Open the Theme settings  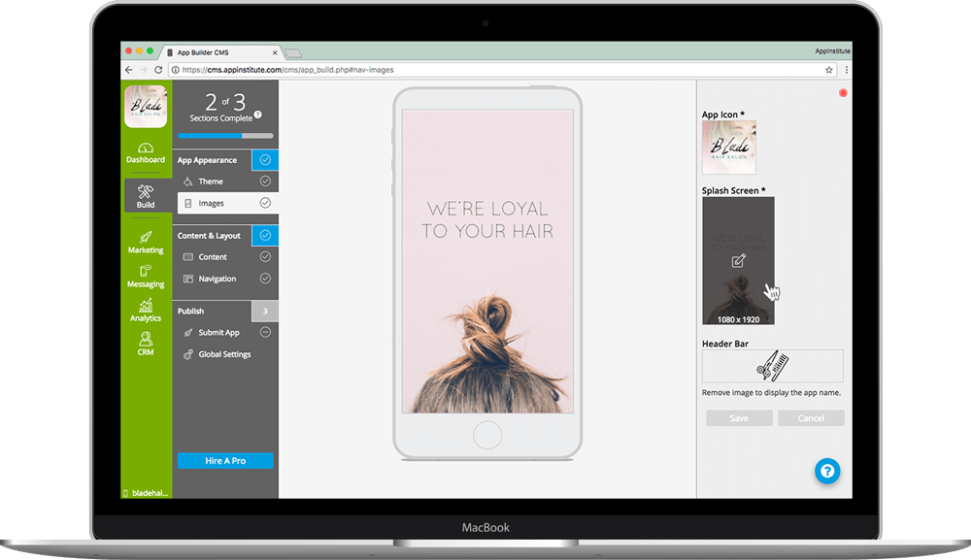tap(210, 181)
